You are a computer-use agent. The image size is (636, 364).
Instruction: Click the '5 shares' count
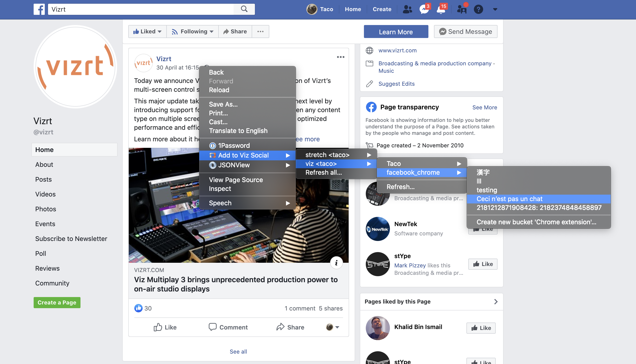[x=331, y=308]
